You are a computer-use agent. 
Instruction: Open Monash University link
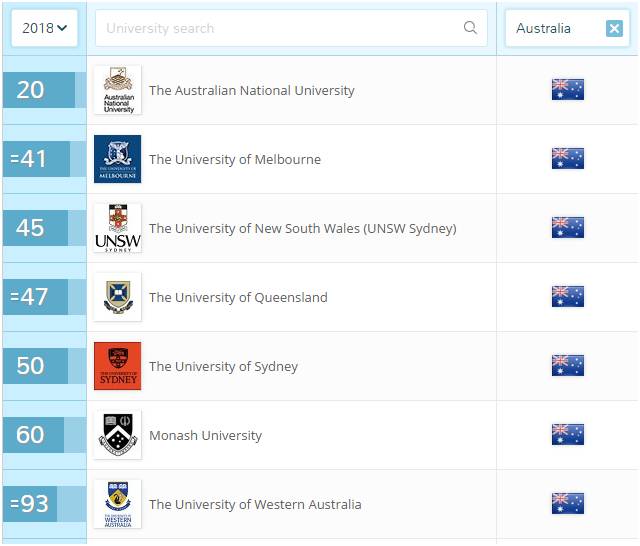tap(205, 435)
